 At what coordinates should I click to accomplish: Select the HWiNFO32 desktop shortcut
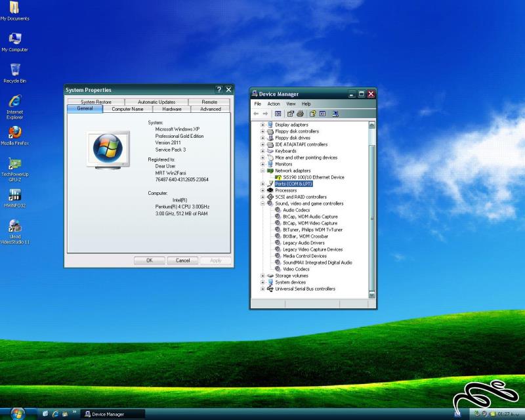[14, 198]
